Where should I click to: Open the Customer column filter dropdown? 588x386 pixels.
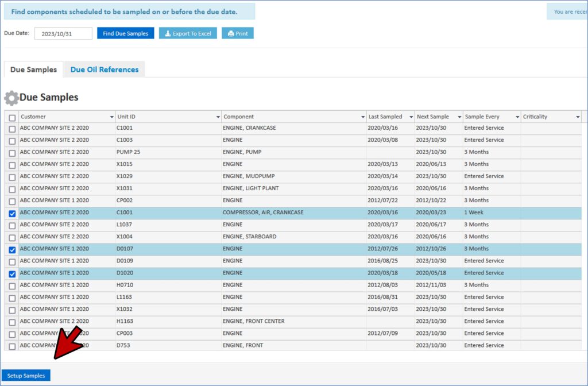pos(111,117)
